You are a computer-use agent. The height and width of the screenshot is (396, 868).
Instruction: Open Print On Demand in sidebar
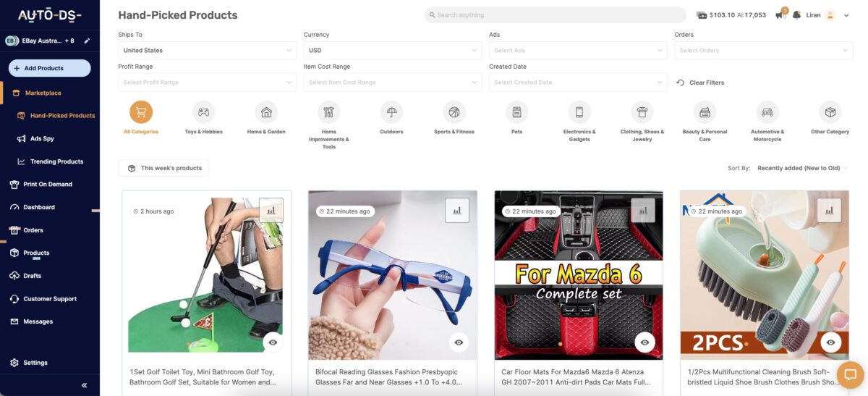(x=48, y=184)
